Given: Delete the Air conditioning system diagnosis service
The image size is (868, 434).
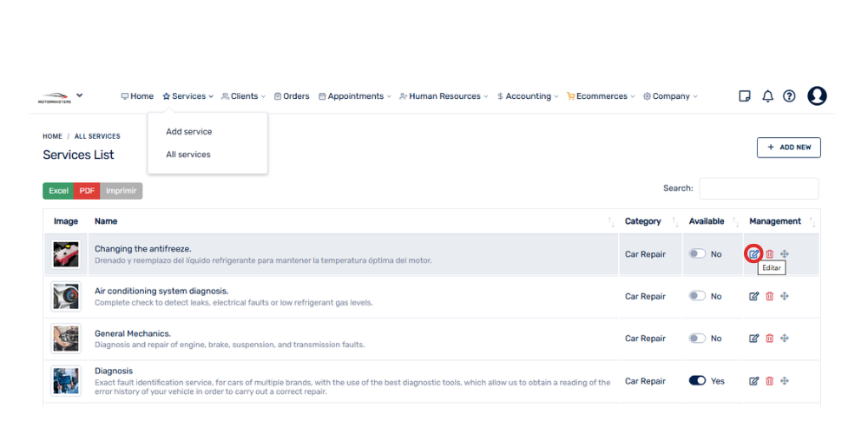Looking at the screenshot, I should pos(769,297).
